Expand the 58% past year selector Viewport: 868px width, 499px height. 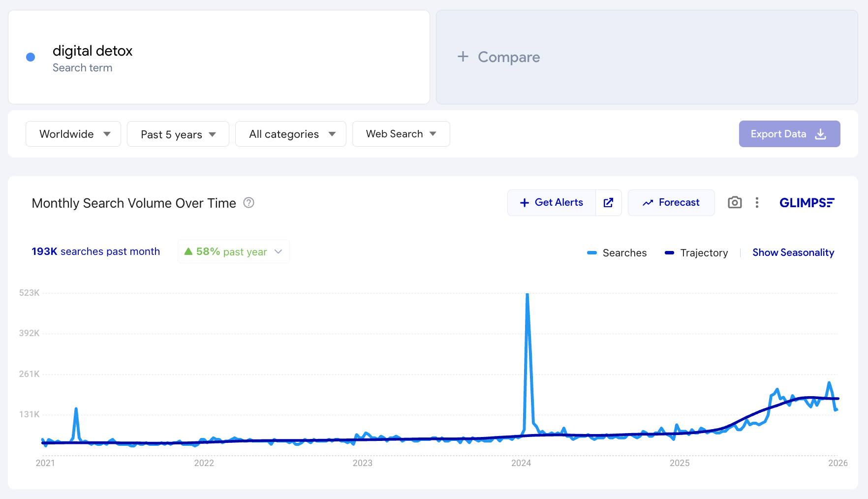pos(234,251)
